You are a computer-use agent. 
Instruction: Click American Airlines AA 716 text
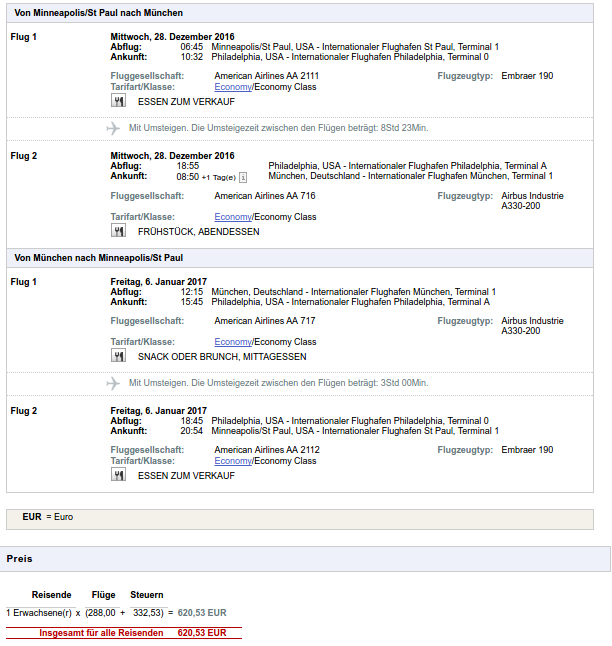pyautogui.click(x=265, y=196)
